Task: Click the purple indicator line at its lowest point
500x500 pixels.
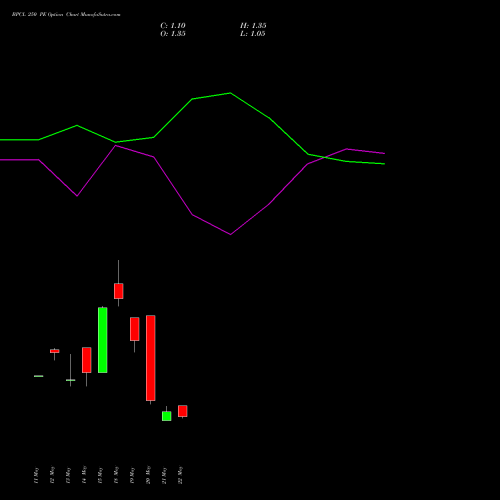Action: click(230, 234)
